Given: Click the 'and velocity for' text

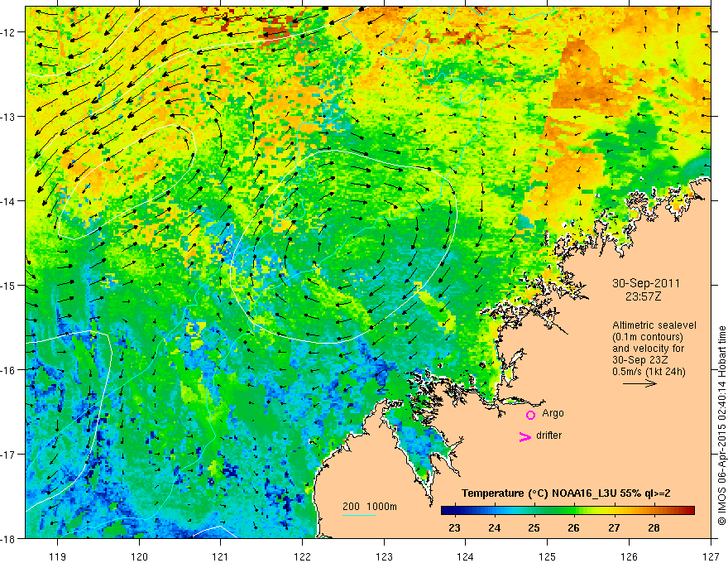Looking at the screenshot, I should click(x=648, y=349).
